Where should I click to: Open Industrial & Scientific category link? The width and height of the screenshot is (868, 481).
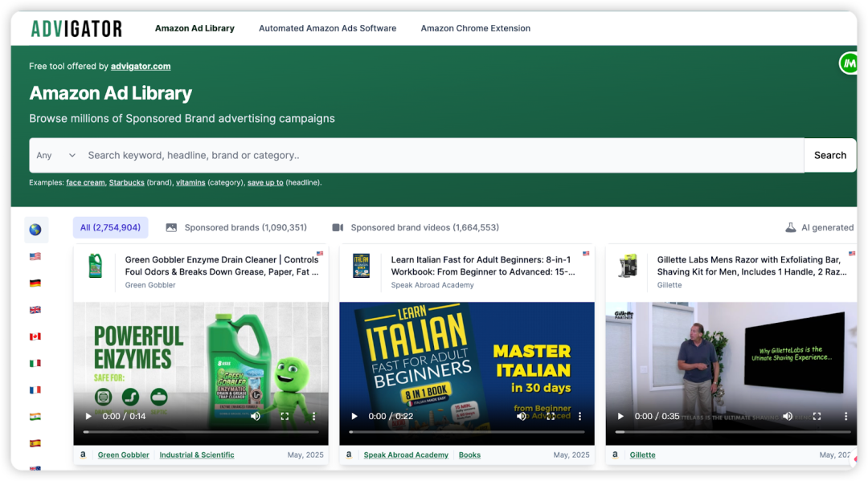click(197, 455)
